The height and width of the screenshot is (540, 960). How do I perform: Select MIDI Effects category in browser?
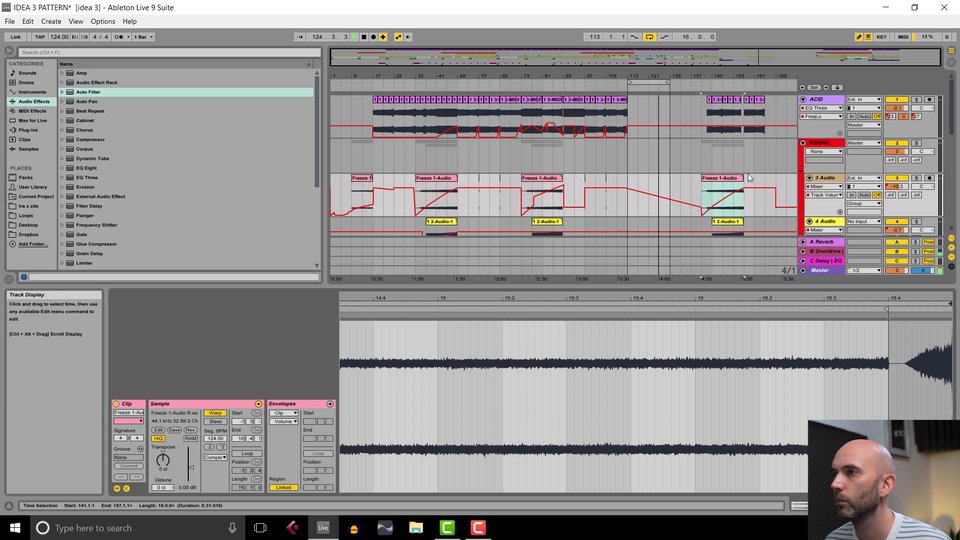point(32,111)
